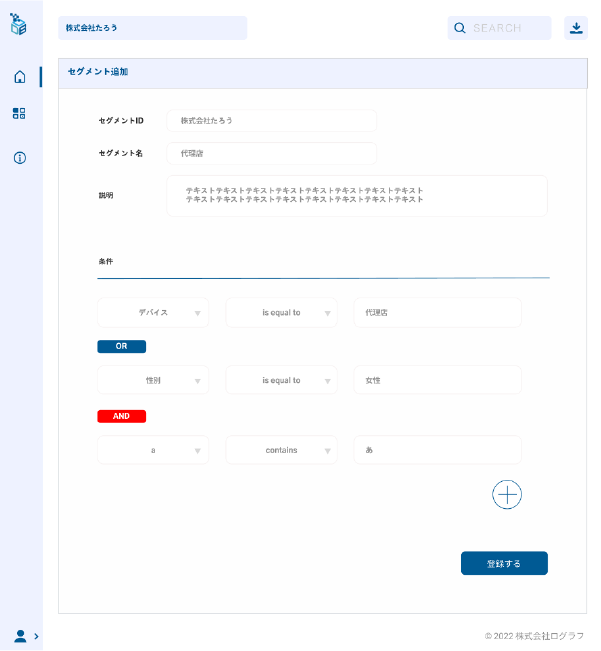
Task: Click the セグメント名 input field
Action: (271, 153)
